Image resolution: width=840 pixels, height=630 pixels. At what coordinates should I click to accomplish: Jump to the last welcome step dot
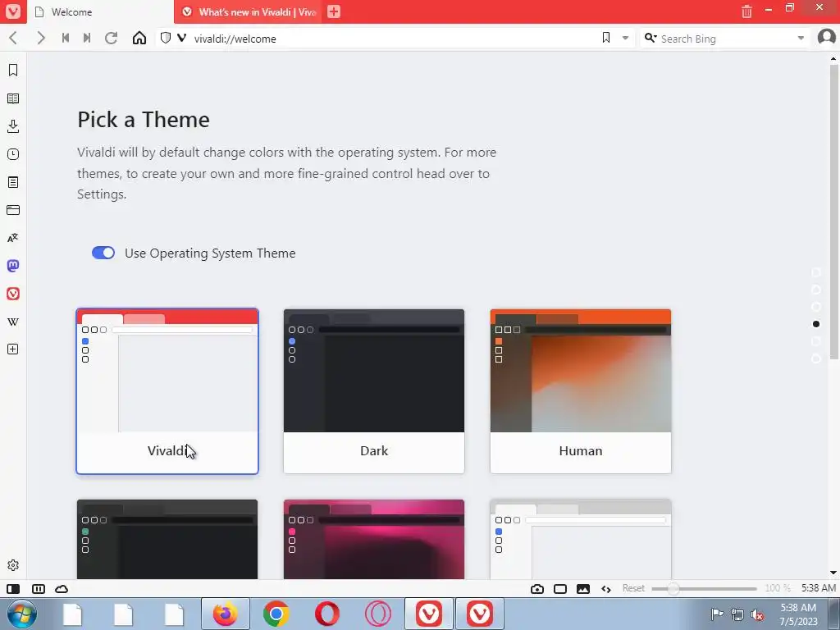click(816, 358)
